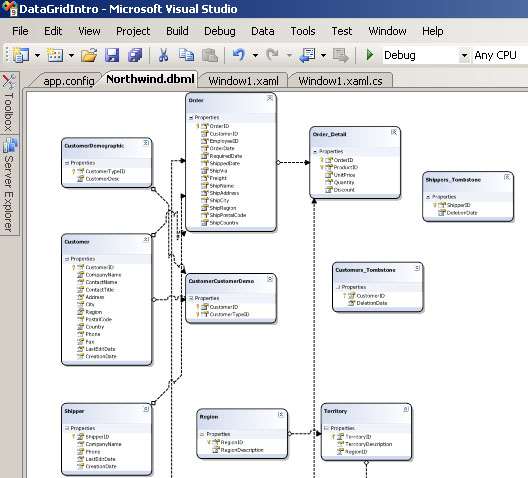Screen dimensions: 528x478
Task: Select ShipCountry property in Order entity
Action: coord(224,223)
